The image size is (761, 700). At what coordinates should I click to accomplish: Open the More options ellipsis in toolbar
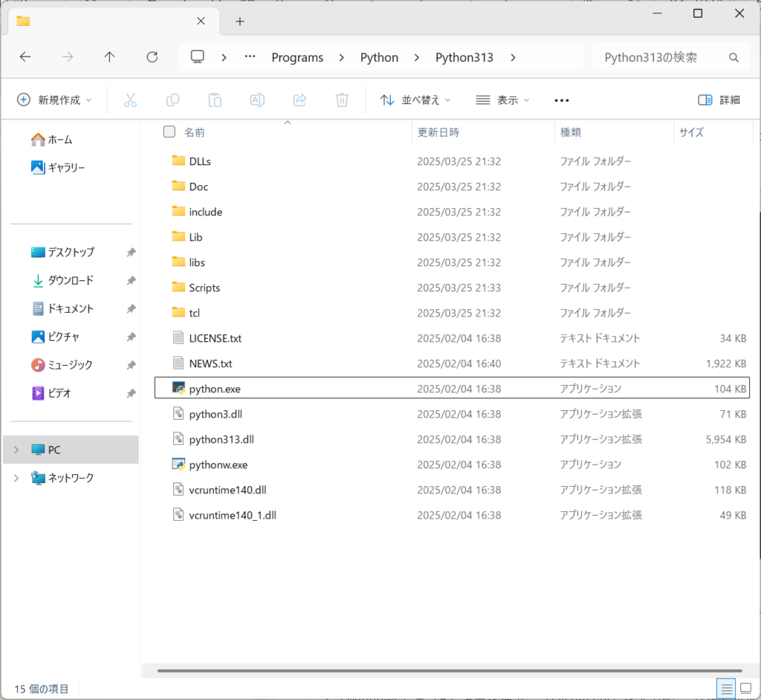tap(562, 100)
